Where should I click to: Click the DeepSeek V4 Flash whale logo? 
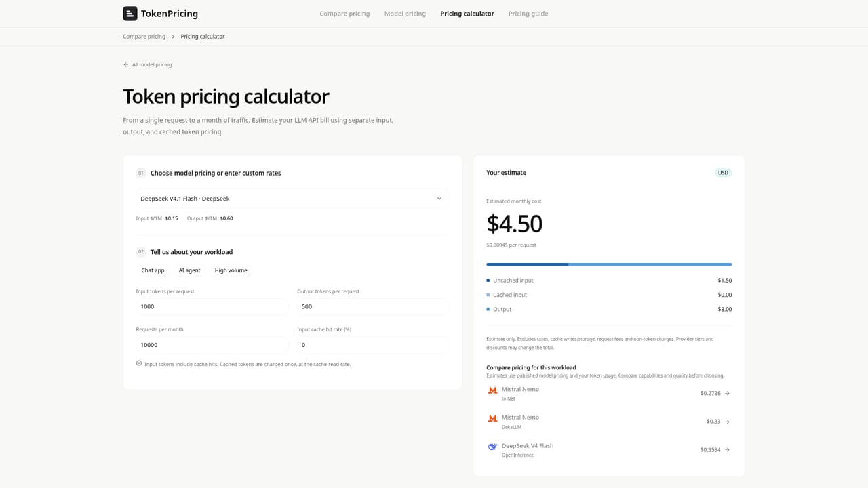pyautogui.click(x=493, y=447)
